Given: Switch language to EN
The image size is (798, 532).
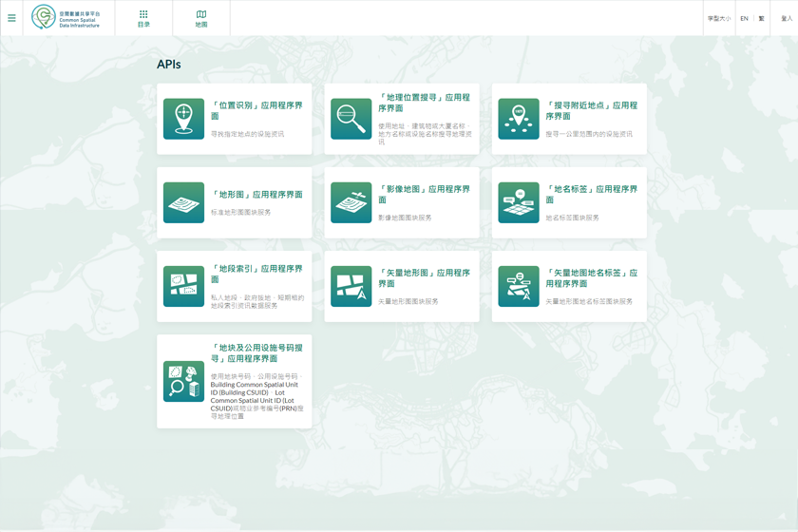Looking at the screenshot, I should tap(744, 18).
